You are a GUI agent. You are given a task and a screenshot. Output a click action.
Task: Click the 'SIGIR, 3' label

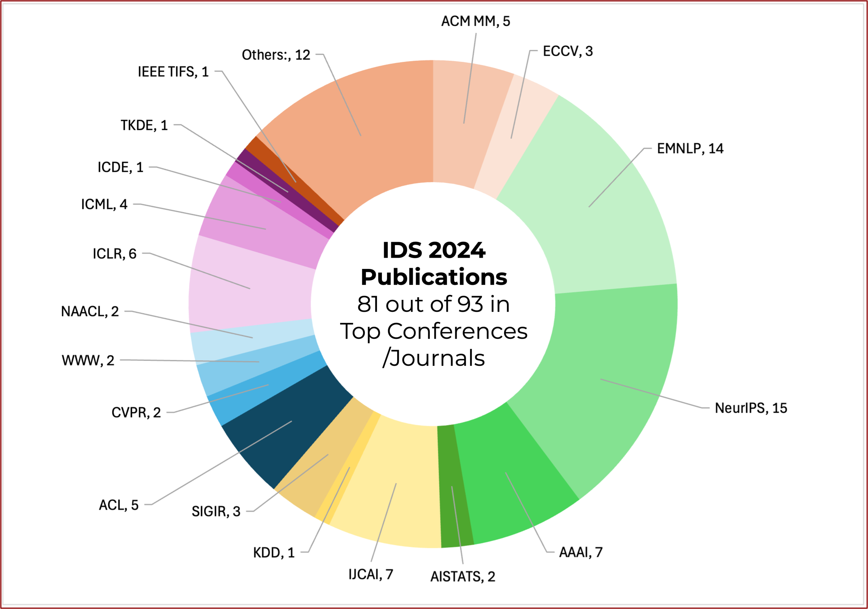coord(216,511)
